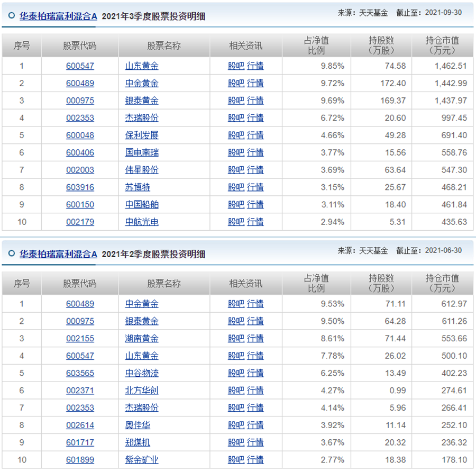Open 中金黄金 name in Q2 table
The image size is (476, 471).
click(142, 304)
